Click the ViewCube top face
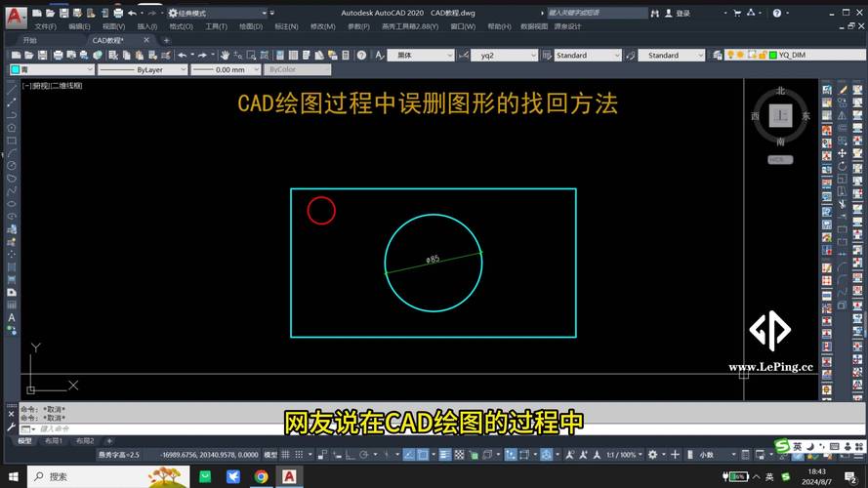The width and height of the screenshot is (868, 488). pyautogui.click(x=780, y=115)
